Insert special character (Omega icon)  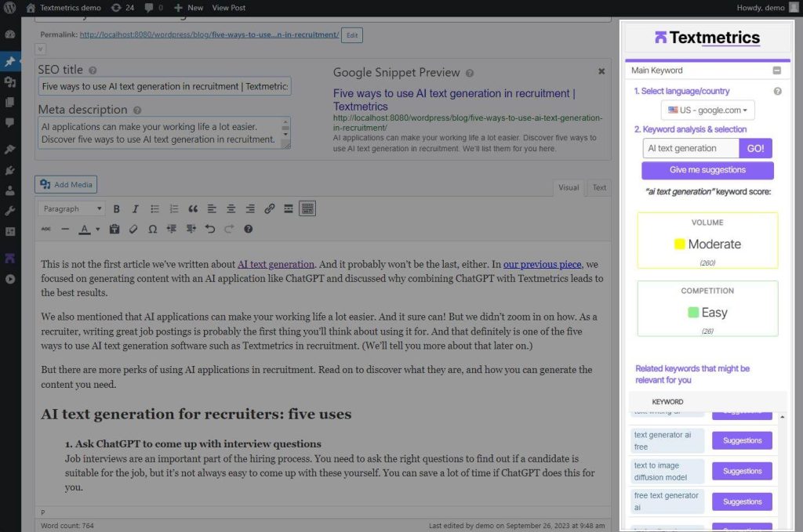click(x=152, y=230)
